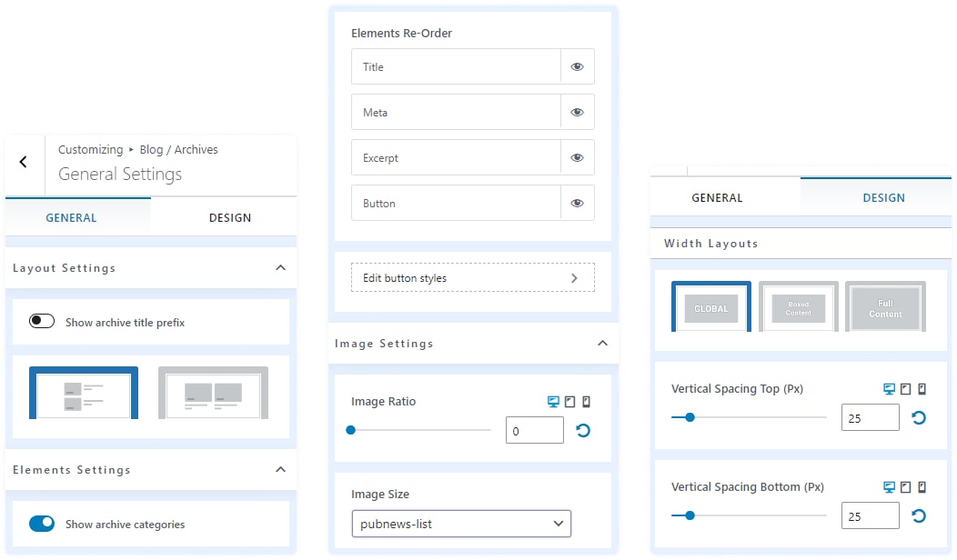957x560 pixels.
Task: Toggle visibility of the Title element
Action: [x=577, y=67]
